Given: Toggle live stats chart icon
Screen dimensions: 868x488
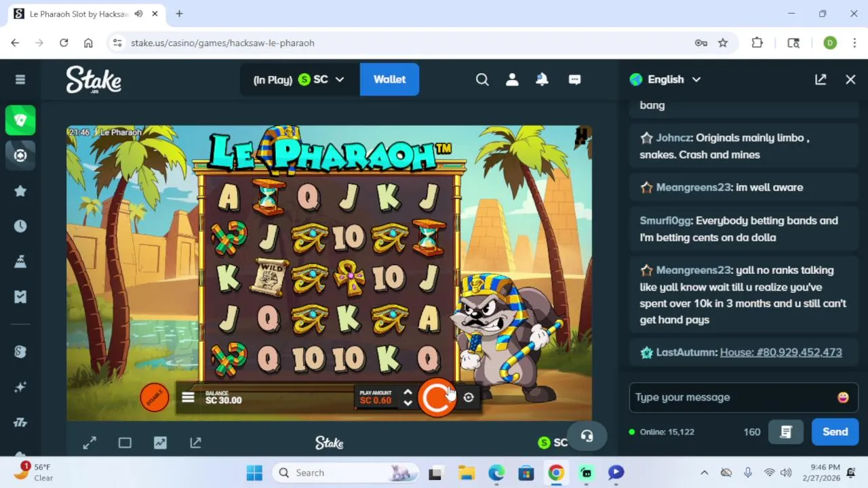Looking at the screenshot, I should point(160,443).
